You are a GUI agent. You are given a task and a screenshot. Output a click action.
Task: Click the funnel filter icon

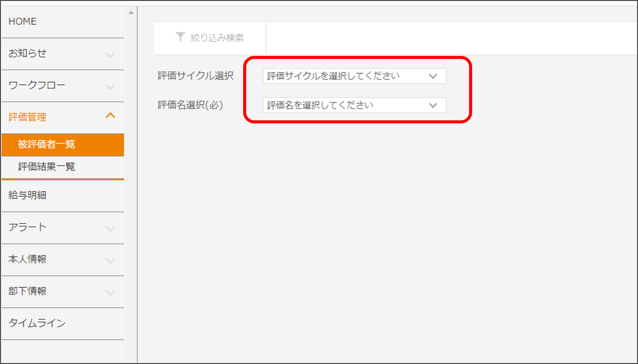tap(180, 37)
